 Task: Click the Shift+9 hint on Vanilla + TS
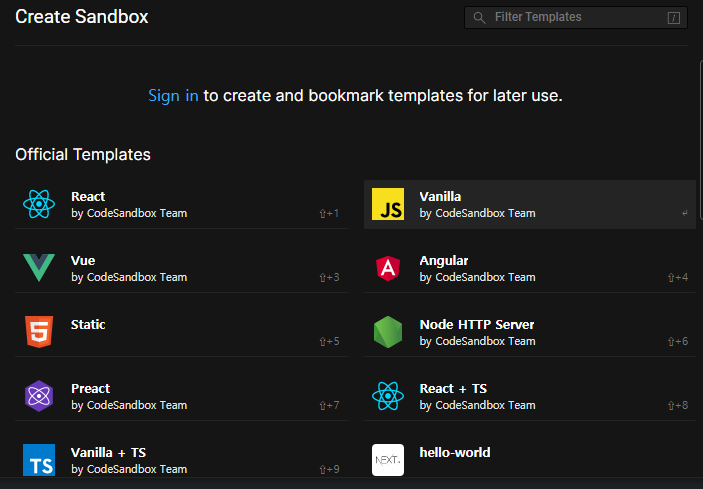[x=329, y=470]
